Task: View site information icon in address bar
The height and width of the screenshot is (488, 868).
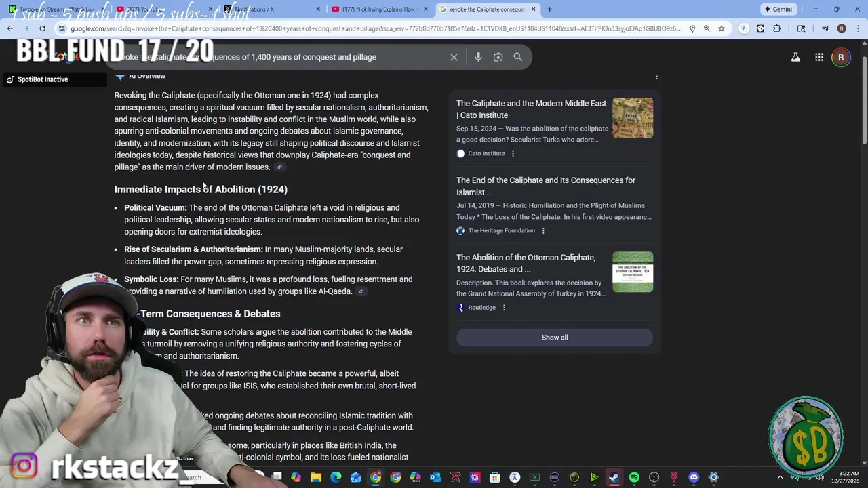Action: [x=62, y=28]
